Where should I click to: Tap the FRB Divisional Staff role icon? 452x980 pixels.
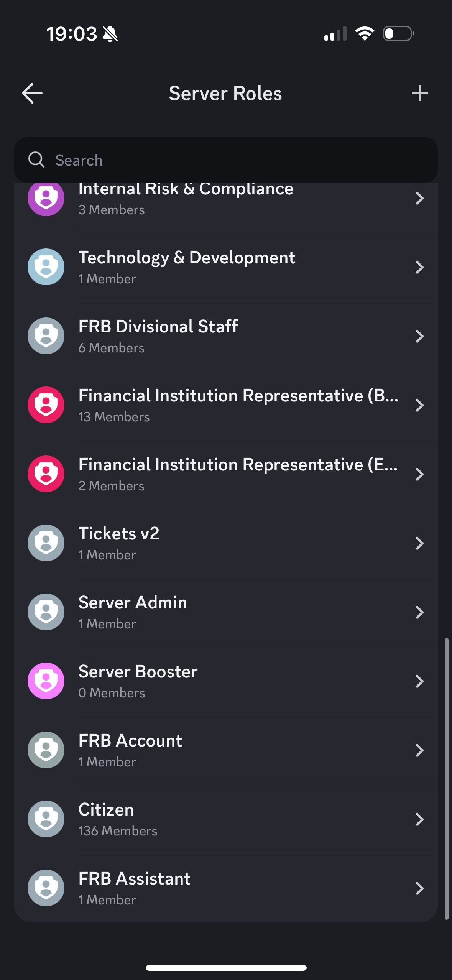[x=46, y=336]
